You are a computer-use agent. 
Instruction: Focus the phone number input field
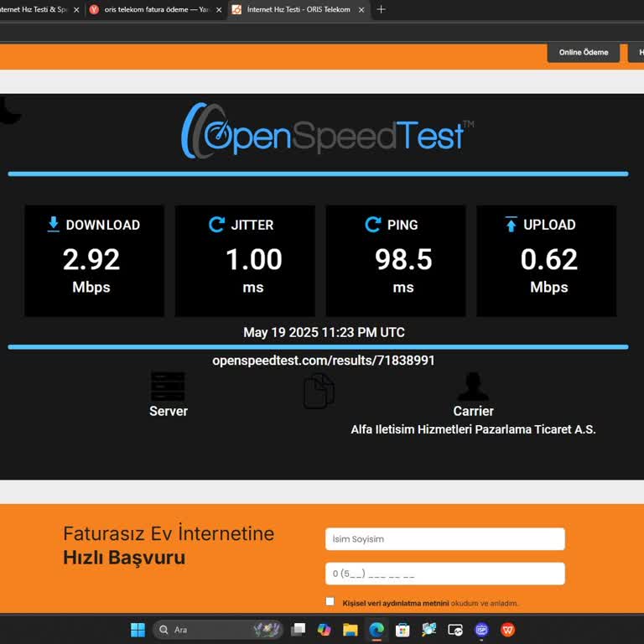click(x=444, y=574)
